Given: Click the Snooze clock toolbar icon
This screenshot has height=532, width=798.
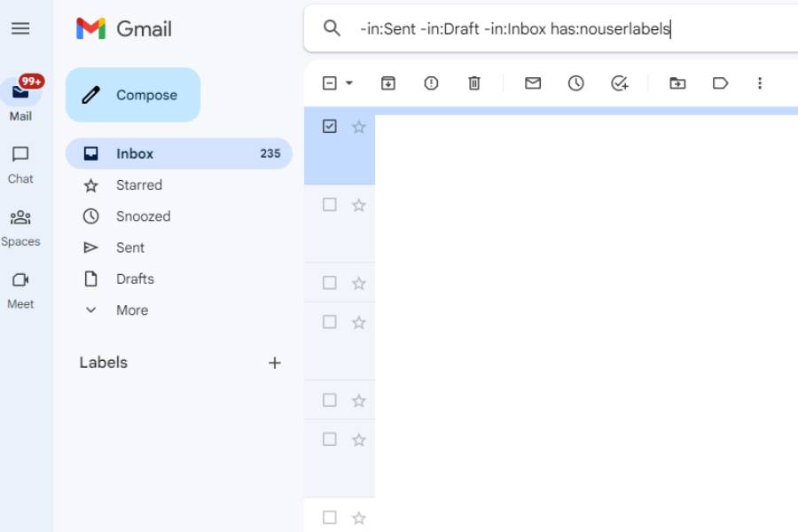Looking at the screenshot, I should (x=576, y=83).
